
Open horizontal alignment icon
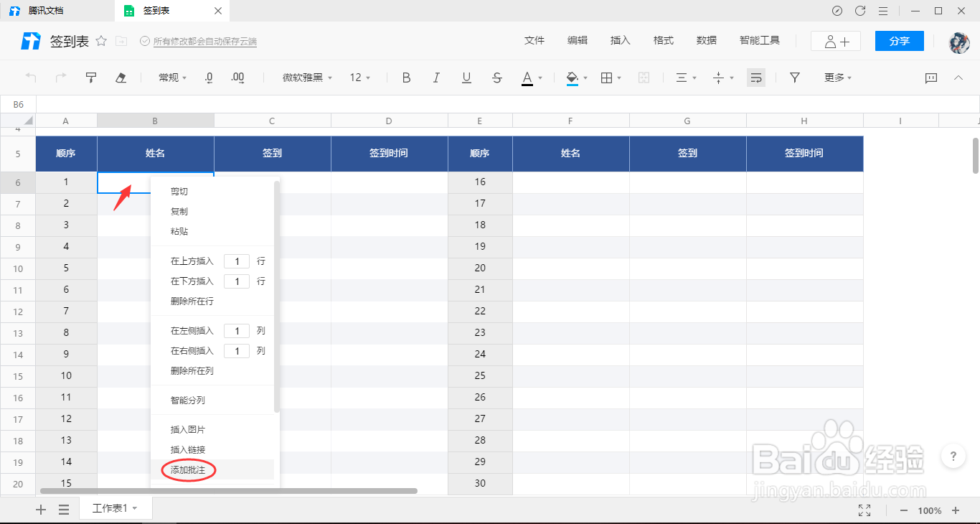[x=682, y=78]
